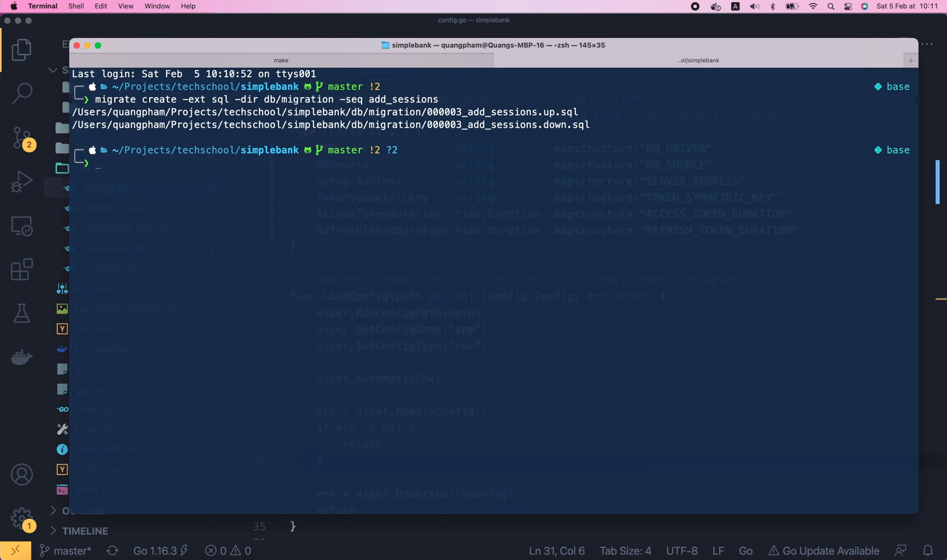The height and width of the screenshot is (560, 947).
Task: Click the date and time Sat 5 Feb
Action: (x=906, y=6)
